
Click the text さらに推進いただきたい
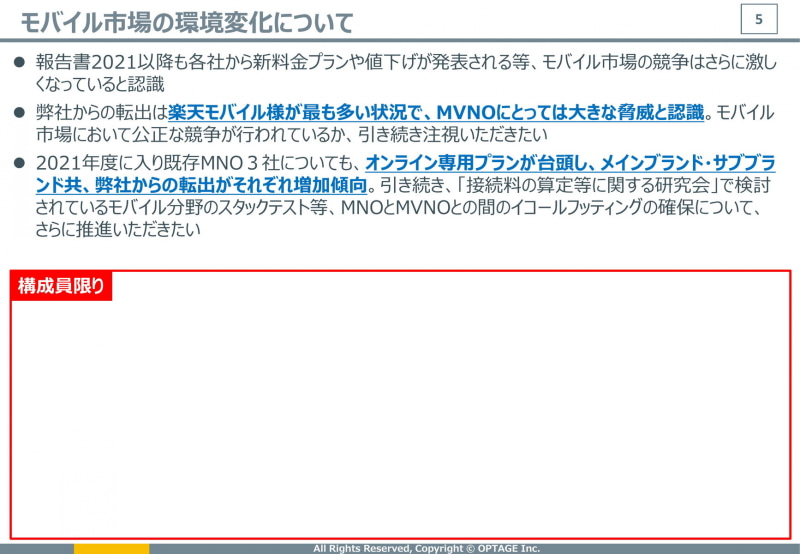click(x=118, y=229)
